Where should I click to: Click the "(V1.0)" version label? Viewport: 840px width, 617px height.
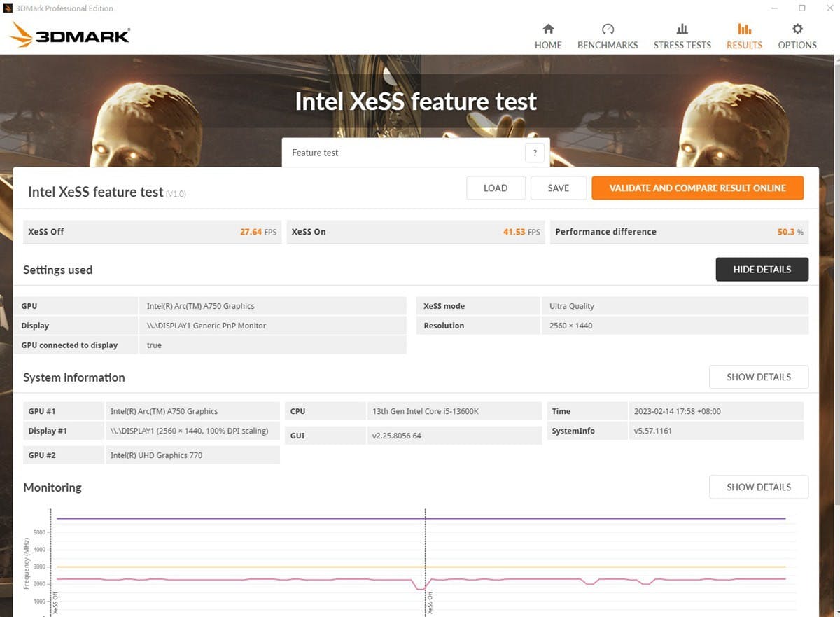176,194
